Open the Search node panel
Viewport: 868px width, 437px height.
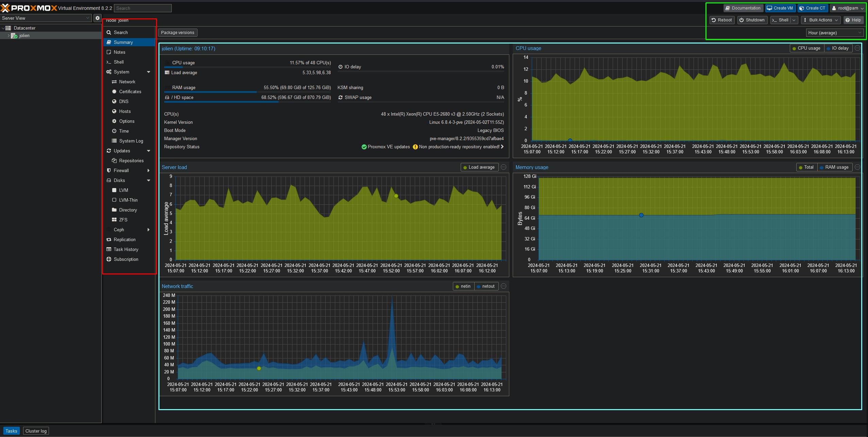pos(129,32)
